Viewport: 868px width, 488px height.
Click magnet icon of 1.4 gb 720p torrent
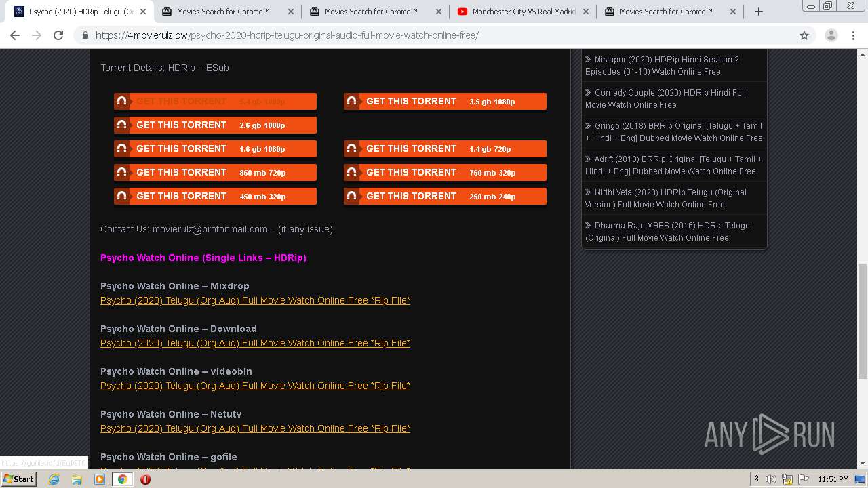[351, 148]
